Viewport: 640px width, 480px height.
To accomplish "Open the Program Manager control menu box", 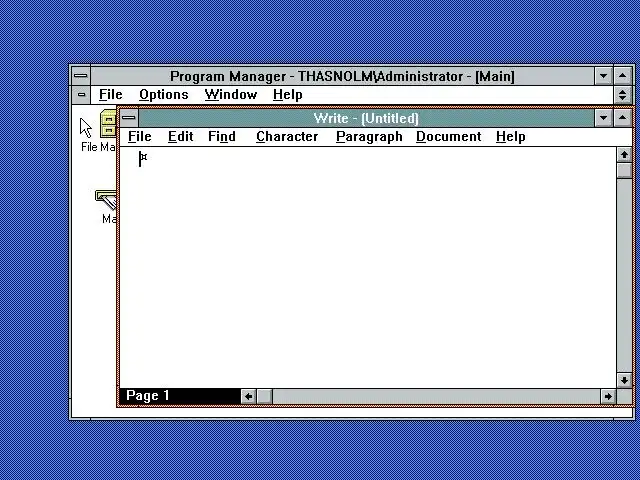I will click(81, 76).
